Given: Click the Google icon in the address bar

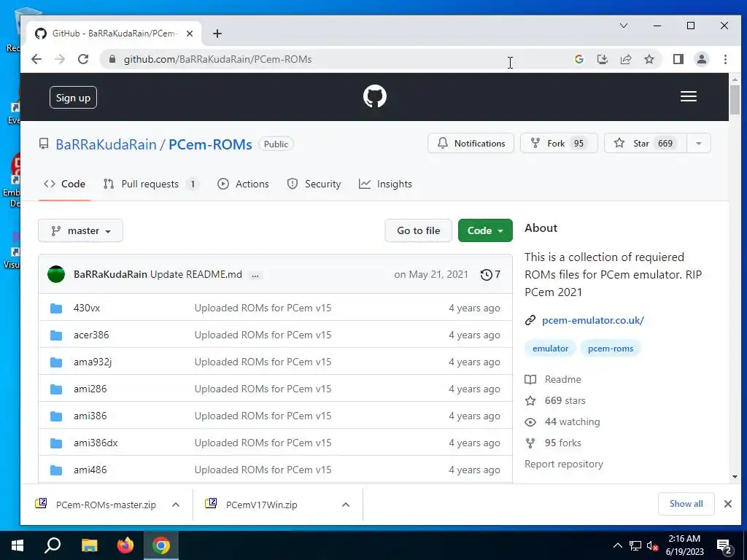Looking at the screenshot, I should pos(578,59).
